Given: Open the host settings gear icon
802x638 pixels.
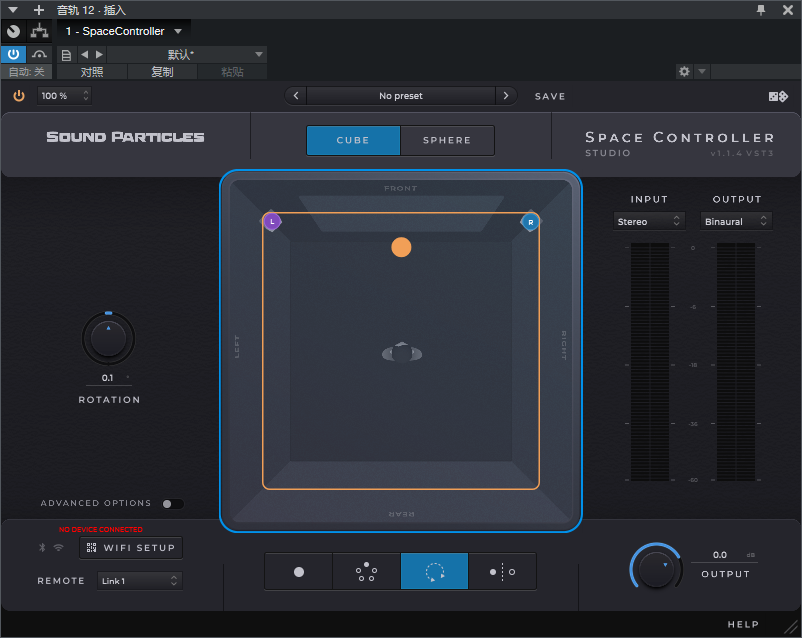Looking at the screenshot, I should tap(684, 71).
